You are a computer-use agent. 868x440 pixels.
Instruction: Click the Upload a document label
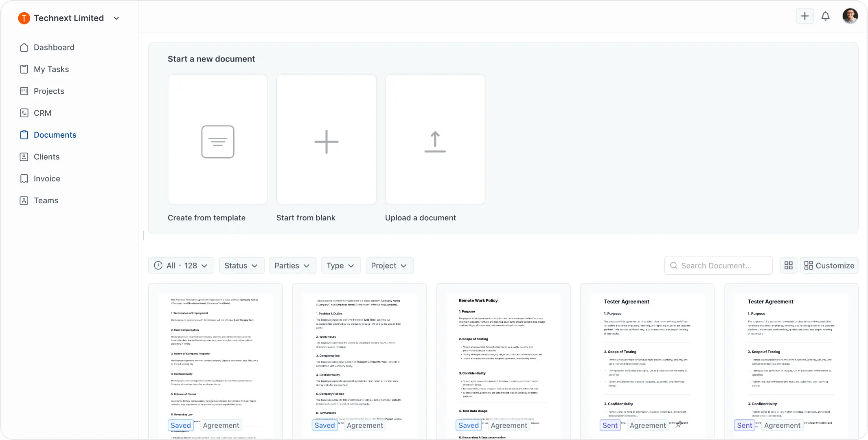click(x=421, y=218)
